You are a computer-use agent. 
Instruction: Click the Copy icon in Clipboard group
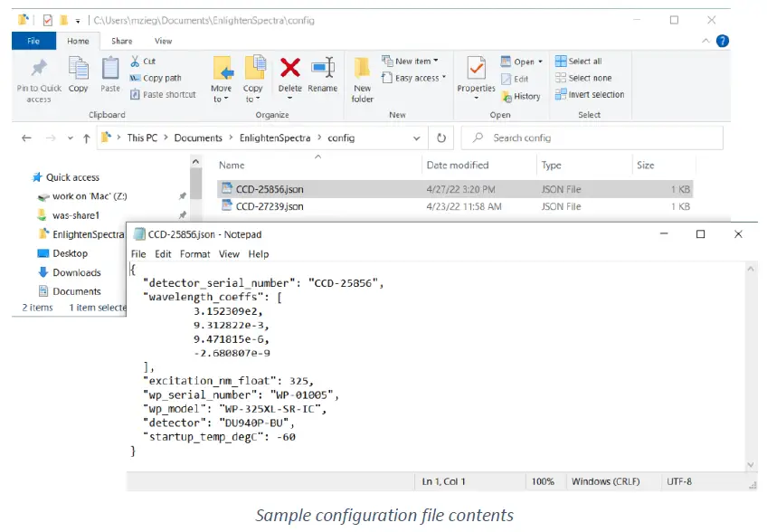79,70
